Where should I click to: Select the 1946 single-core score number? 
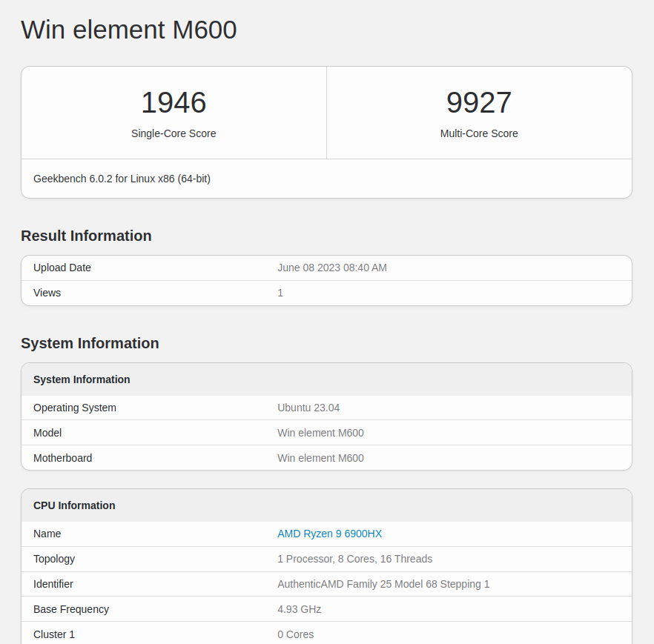(x=174, y=102)
